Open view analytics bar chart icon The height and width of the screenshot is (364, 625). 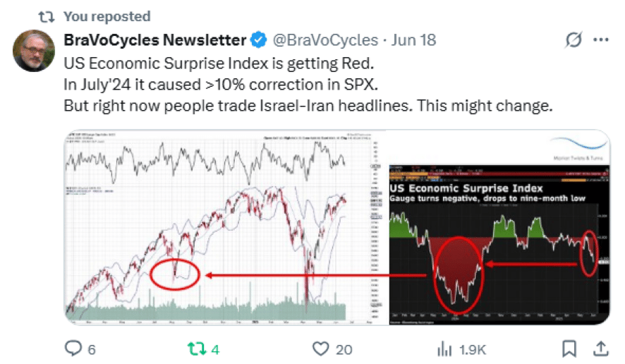tap(444, 349)
